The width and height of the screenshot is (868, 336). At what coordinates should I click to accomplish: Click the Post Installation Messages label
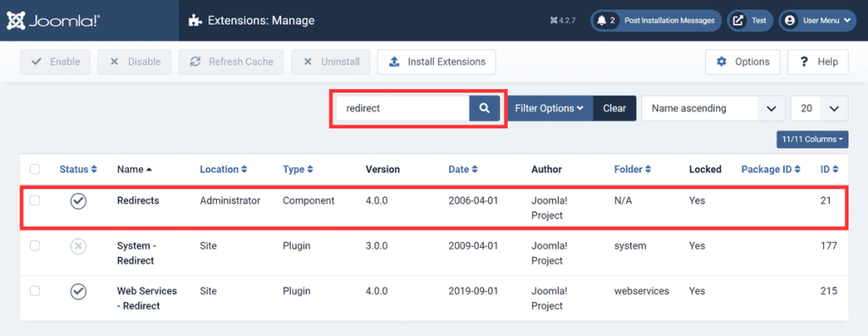[670, 20]
